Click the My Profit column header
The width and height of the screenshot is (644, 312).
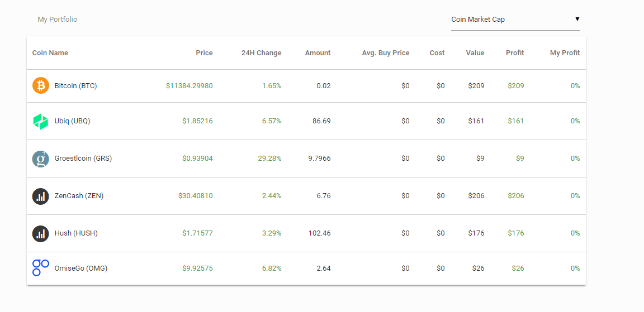coord(565,53)
